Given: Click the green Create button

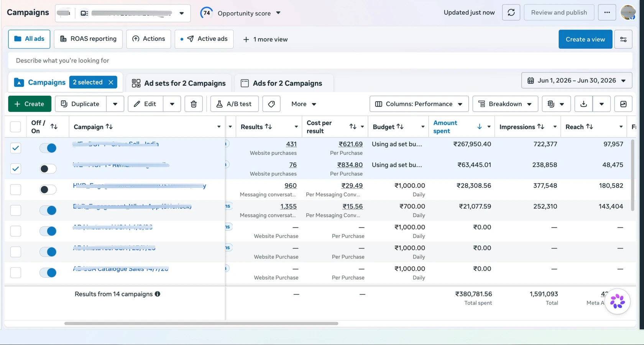Looking at the screenshot, I should click(30, 104).
